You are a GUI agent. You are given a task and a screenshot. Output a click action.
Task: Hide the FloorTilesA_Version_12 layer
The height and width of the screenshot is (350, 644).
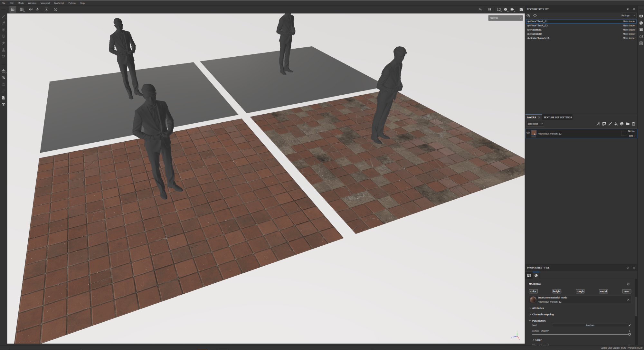pyautogui.click(x=528, y=133)
